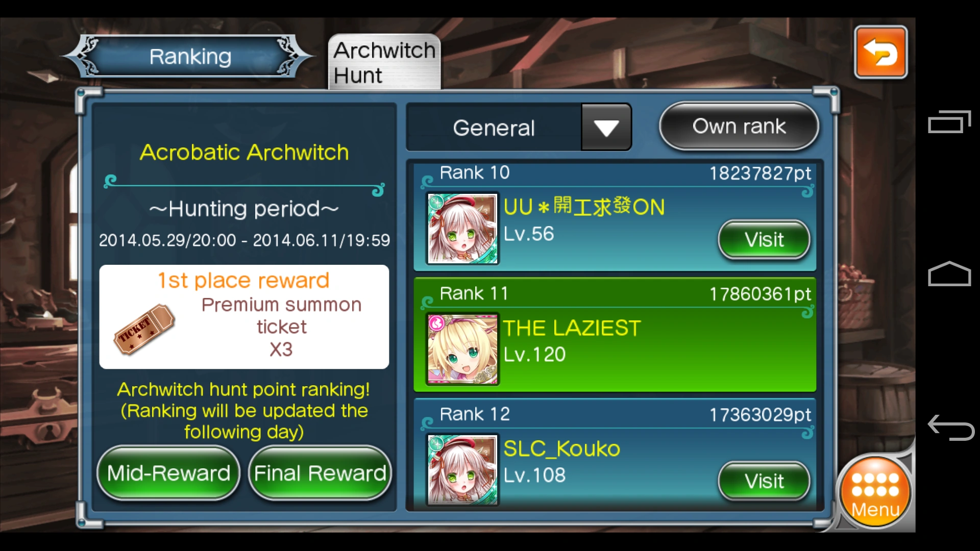Tap Rank 10 player's avatar card

tap(462, 228)
